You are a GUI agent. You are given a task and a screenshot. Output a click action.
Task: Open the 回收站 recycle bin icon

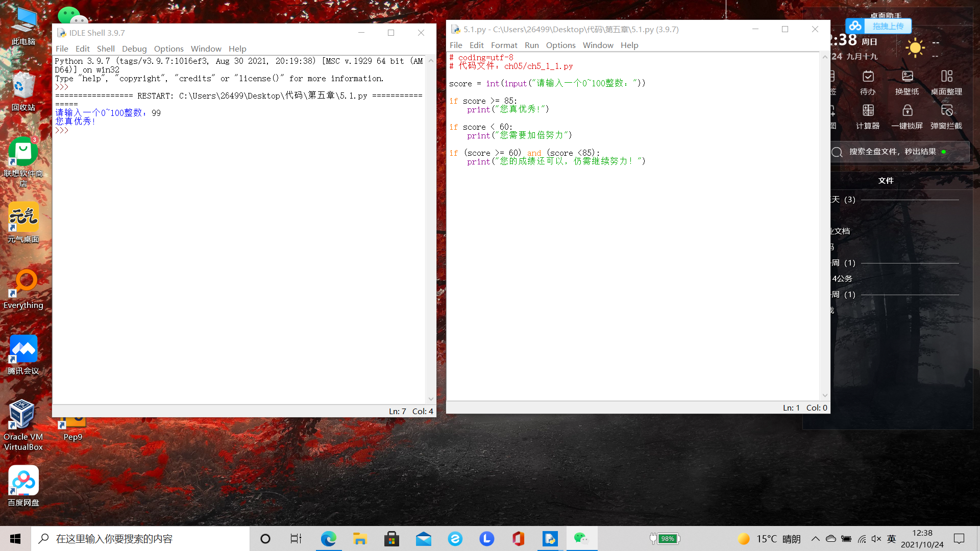23,91
